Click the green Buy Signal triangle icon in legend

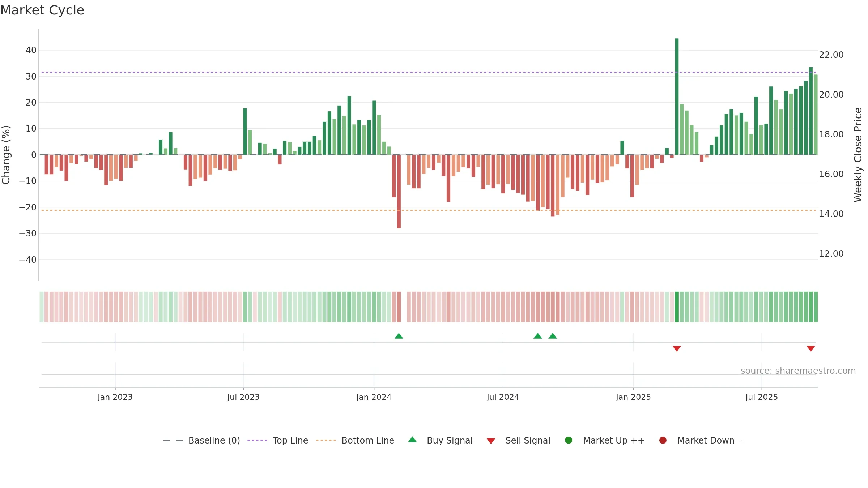tap(412, 440)
